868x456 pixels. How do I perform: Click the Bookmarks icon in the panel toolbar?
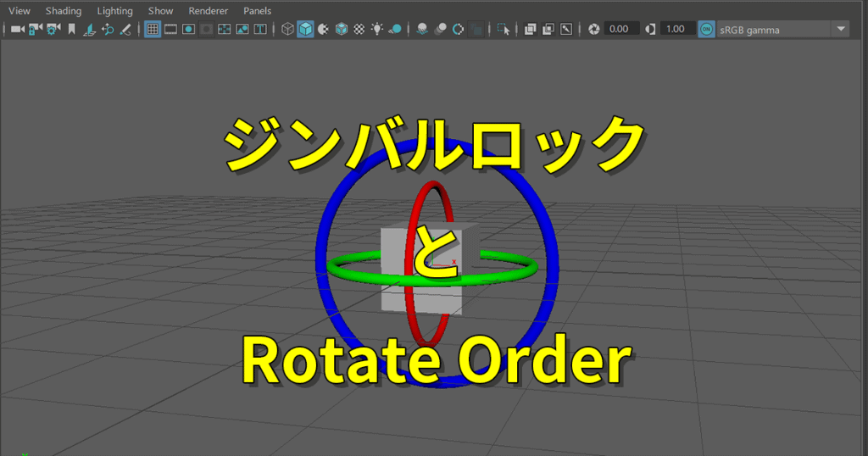[72, 29]
